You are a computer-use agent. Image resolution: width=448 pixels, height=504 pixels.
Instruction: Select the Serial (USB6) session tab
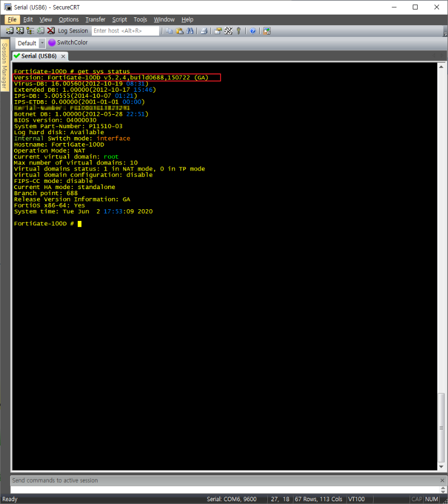click(39, 56)
